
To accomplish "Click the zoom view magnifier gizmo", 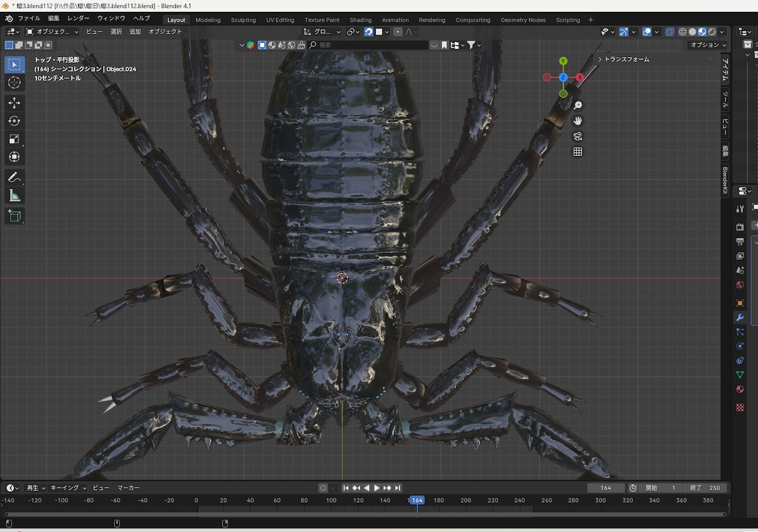I will pos(578,106).
